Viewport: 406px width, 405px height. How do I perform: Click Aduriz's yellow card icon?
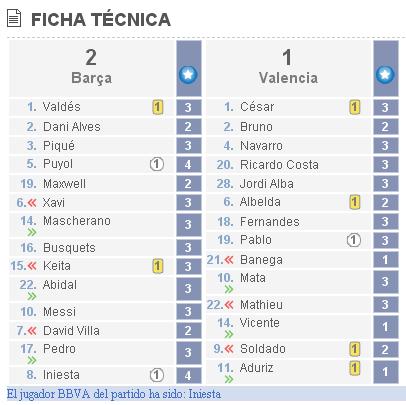tap(355, 368)
